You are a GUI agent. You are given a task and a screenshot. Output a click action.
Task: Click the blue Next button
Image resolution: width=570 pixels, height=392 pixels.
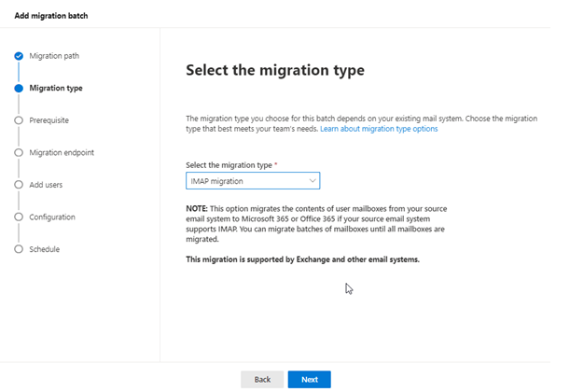pos(309,379)
